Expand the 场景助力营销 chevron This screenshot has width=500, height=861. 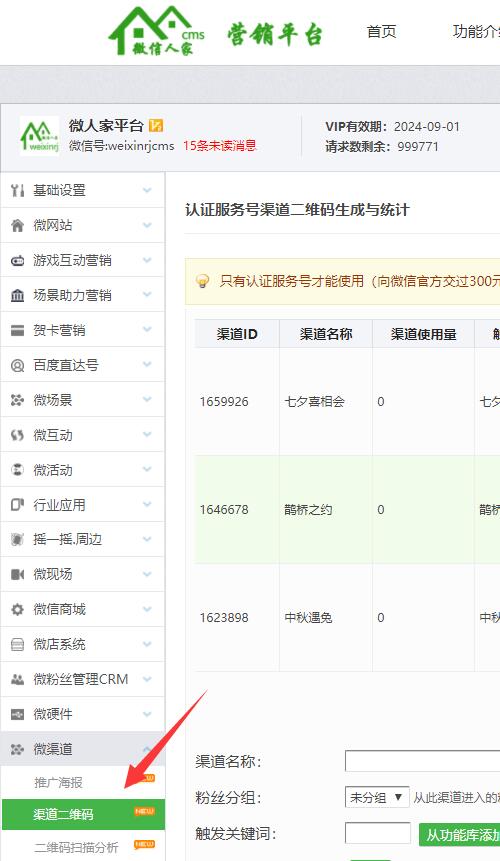[147, 295]
